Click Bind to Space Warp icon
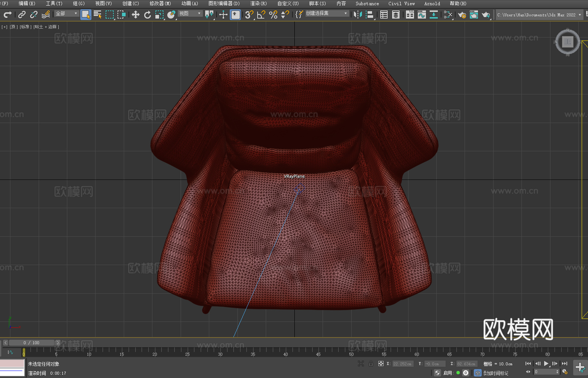 [46, 14]
